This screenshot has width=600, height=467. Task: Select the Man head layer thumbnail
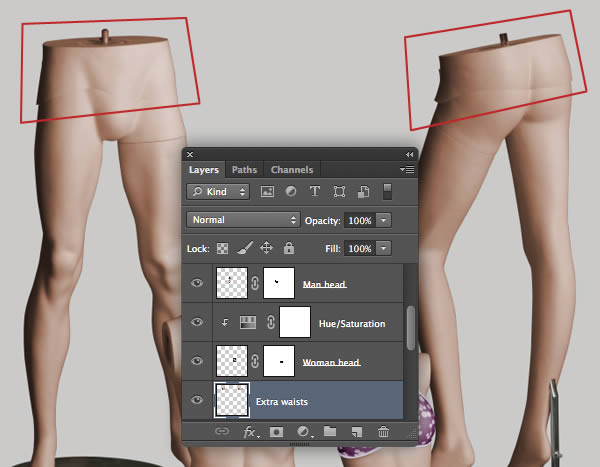point(232,283)
